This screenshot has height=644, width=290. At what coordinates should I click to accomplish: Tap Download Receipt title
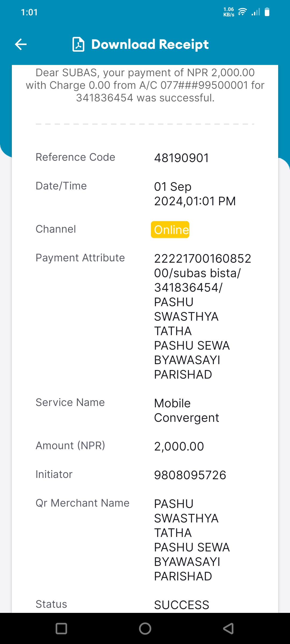tap(150, 44)
